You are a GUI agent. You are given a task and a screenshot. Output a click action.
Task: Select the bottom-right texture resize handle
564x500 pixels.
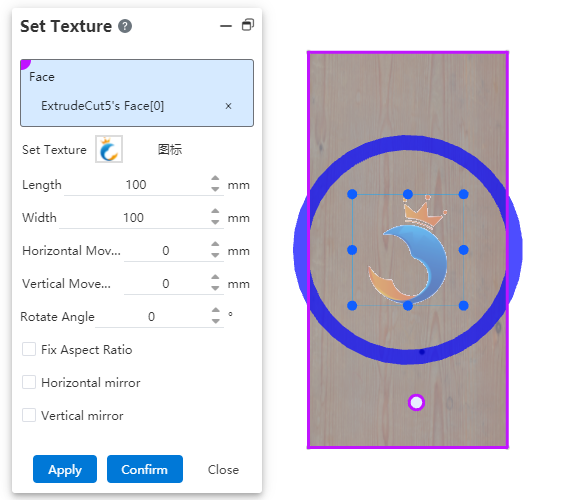(464, 306)
